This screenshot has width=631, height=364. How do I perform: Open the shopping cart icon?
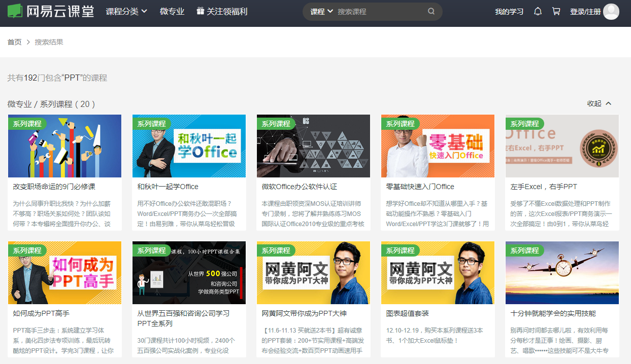point(556,11)
